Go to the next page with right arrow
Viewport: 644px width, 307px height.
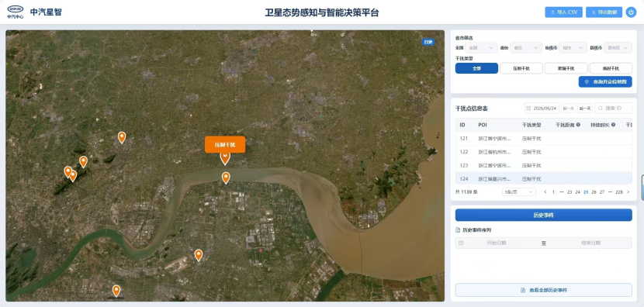628,192
